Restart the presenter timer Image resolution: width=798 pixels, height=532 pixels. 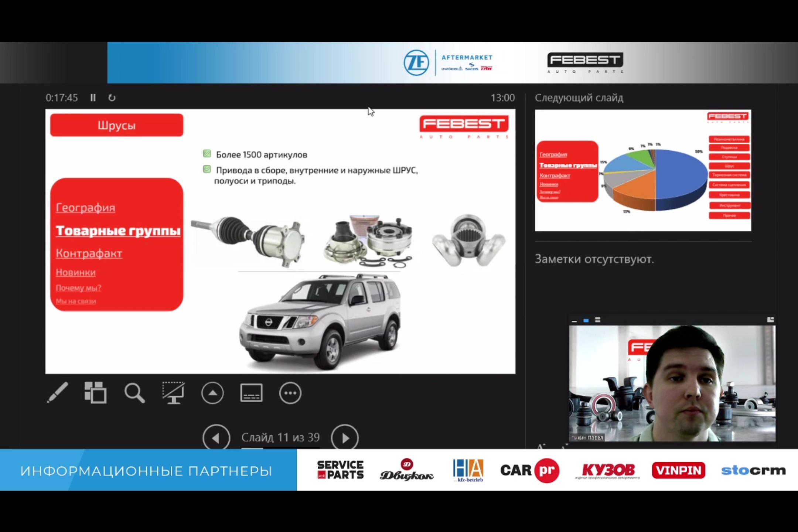pyautogui.click(x=112, y=98)
